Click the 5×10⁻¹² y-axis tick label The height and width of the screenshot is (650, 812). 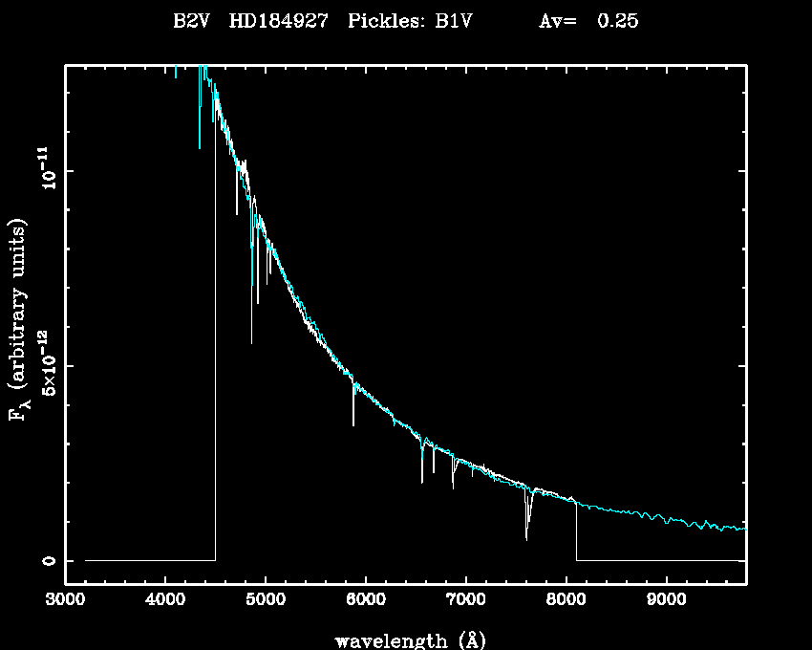[48, 365]
